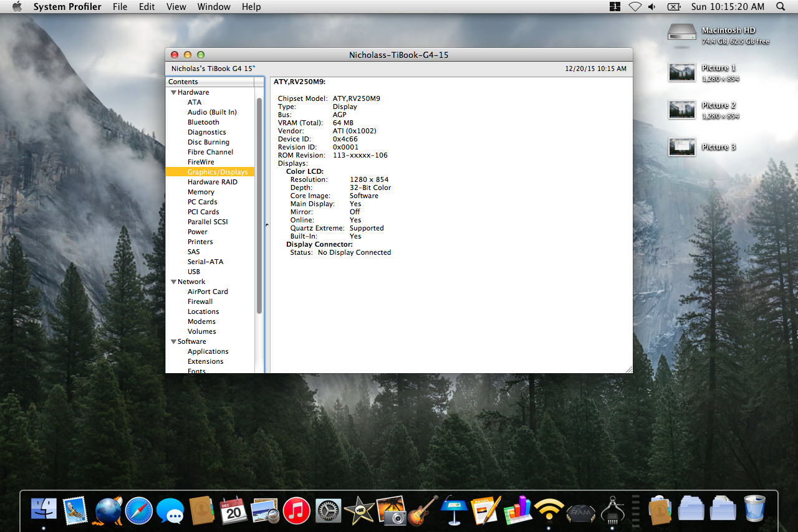Screen dimensions: 798x532
Task: Select Bluetooth in the Contents sidebar
Action: [x=203, y=122]
